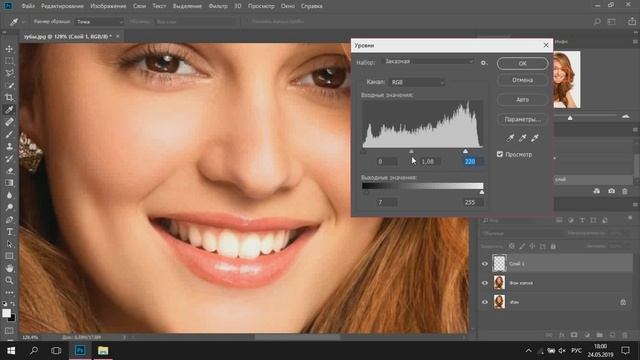Screen dimensions: 640x360
Task: Add a layer mask from Layers panel
Action: [x=574, y=335]
